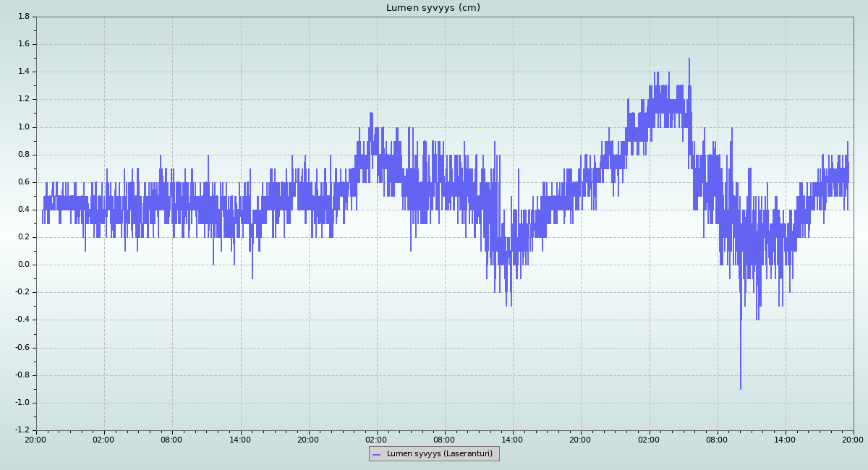Select the 1.8 label on the y-axis
The width and height of the screenshot is (868, 470).
click(x=23, y=16)
